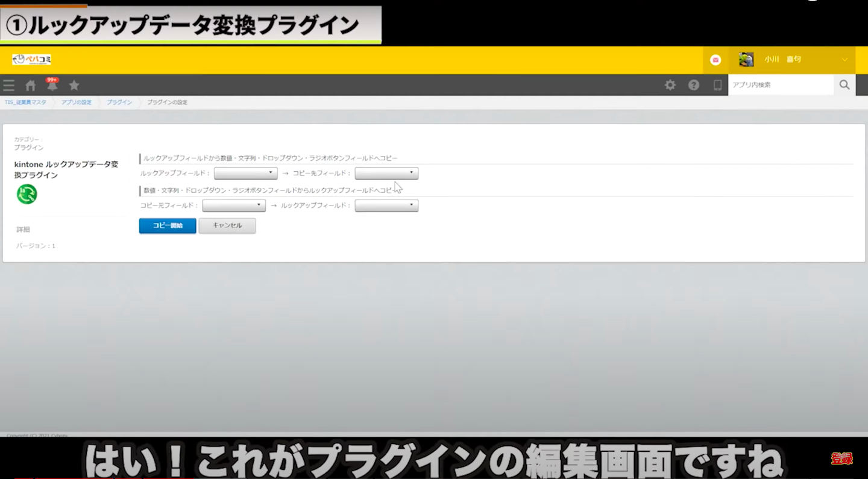Screen dimensions: 868x479
Task: Open notifications bell with 99+ badge
Action: coord(52,85)
